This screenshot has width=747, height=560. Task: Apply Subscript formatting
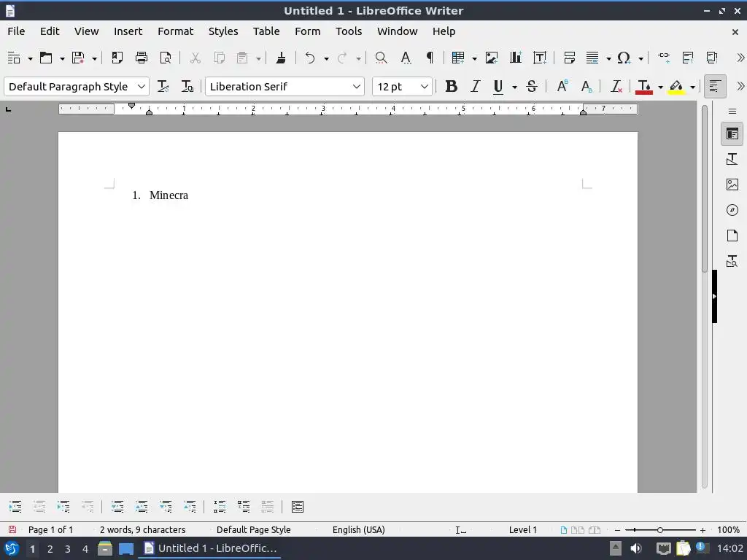tap(587, 86)
